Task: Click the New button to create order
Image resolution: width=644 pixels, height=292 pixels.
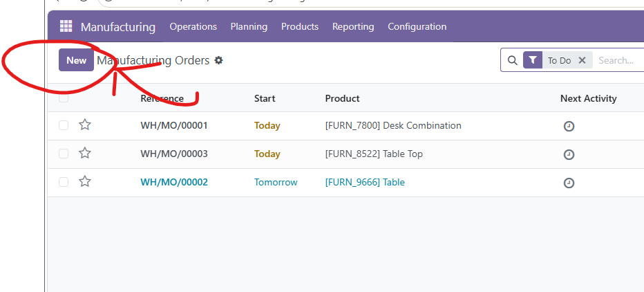Action: pyautogui.click(x=76, y=60)
